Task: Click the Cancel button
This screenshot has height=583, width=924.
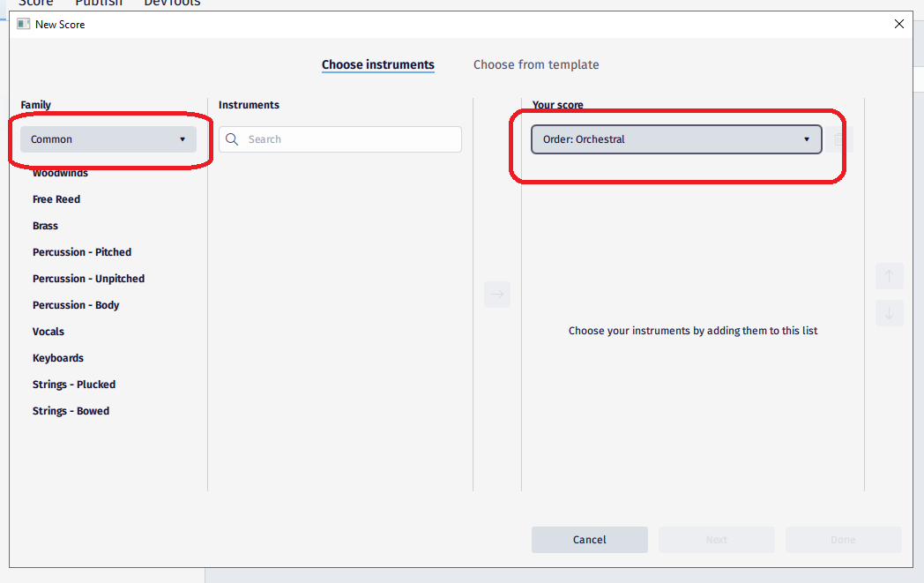Action: pos(589,539)
